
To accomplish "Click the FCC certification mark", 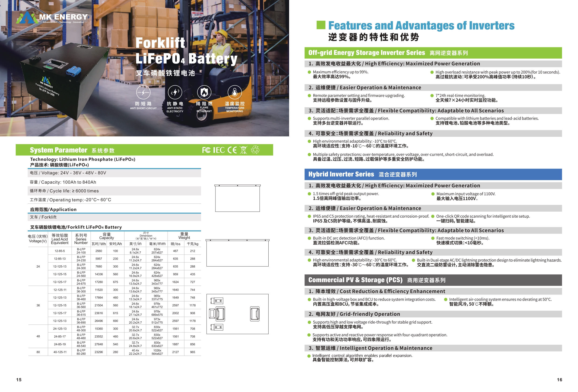I will (x=206, y=150).
